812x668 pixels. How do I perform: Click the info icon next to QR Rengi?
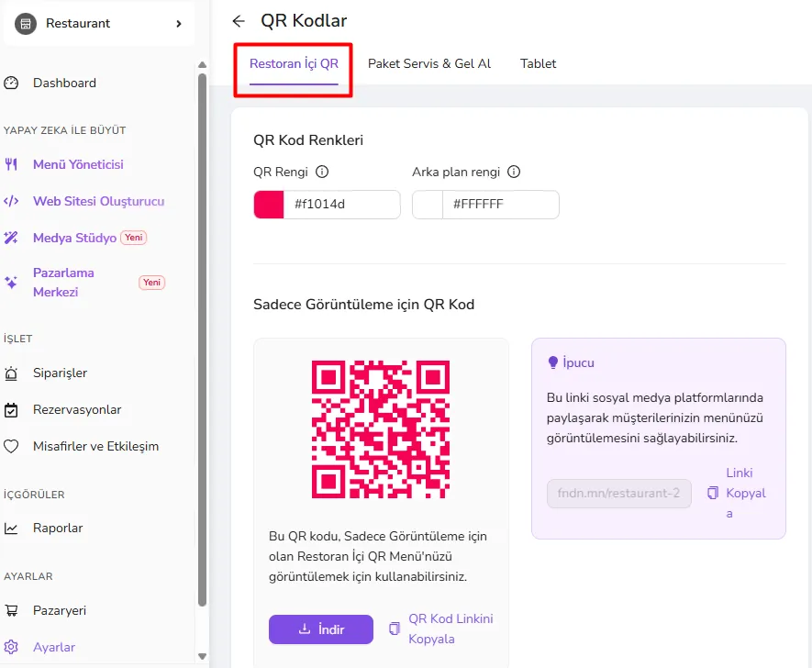coord(322,172)
